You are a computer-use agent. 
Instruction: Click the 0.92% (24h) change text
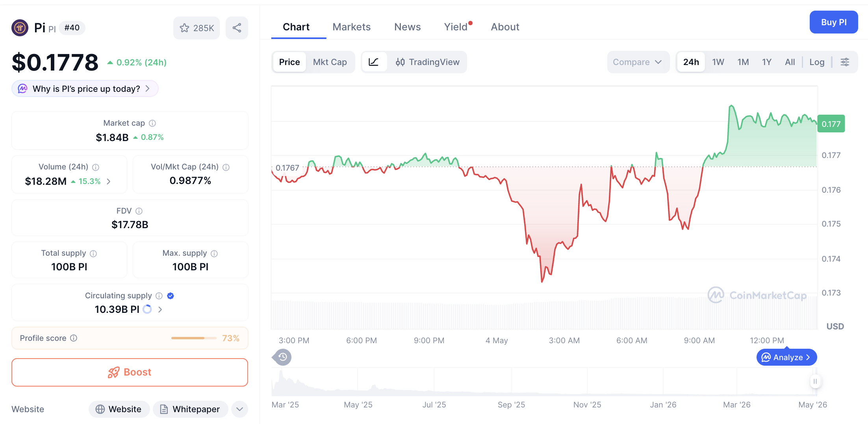[141, 62]
